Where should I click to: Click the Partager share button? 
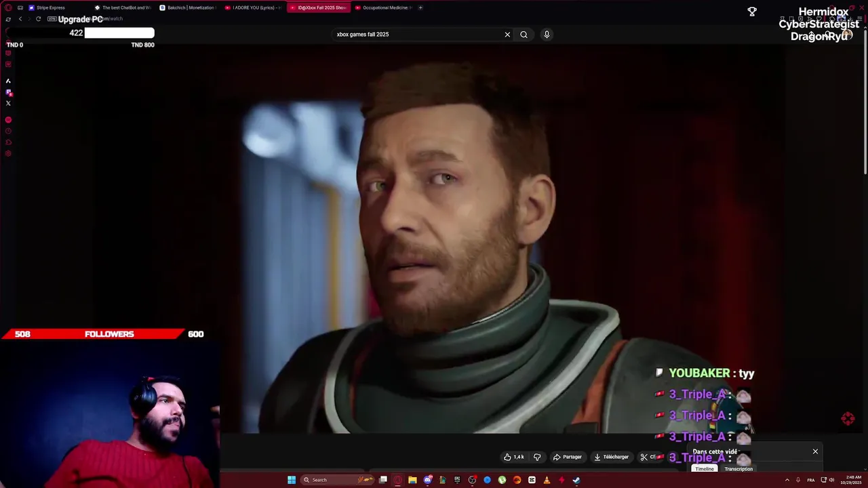[568, 457]
